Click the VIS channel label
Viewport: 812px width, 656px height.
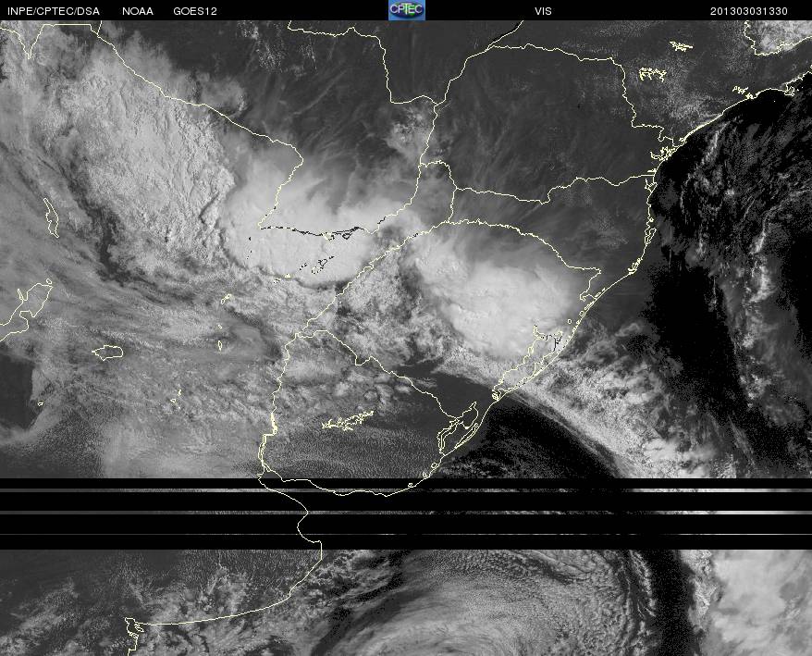tap(543, 11)
